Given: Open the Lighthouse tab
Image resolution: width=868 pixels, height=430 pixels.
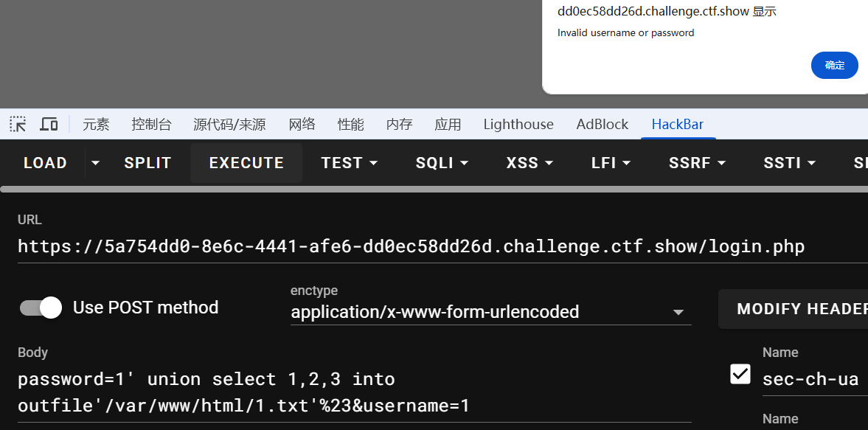Looking at the screenshot, I should (518, 124).
